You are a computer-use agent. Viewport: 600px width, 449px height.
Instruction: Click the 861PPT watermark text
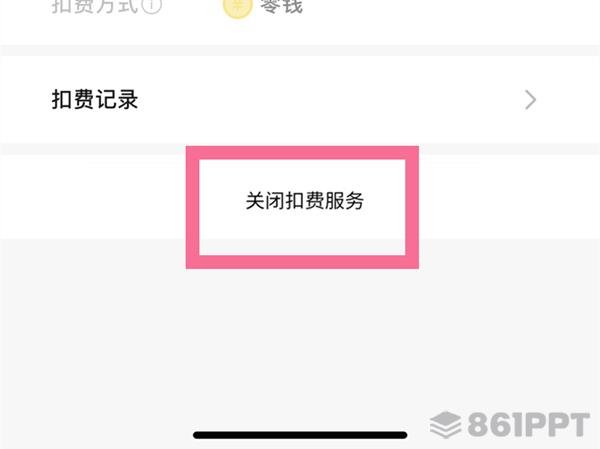tap(528, 425)
